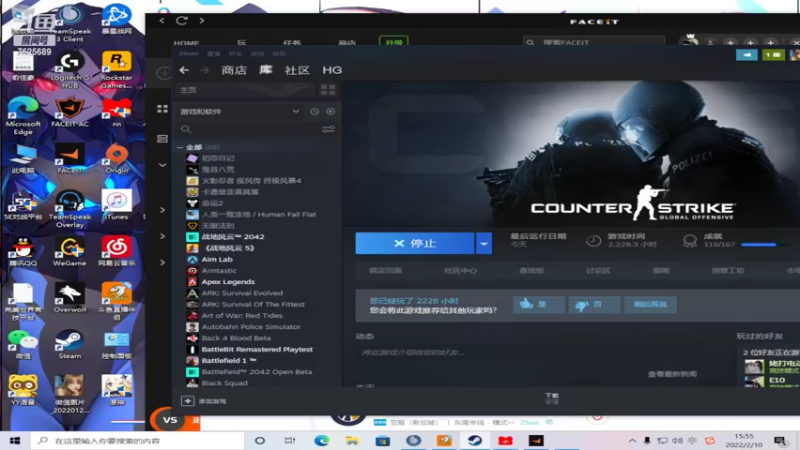The image size is (800, 450).
Task: Open the 主页 library home bar
Action: tap(246, 90)
